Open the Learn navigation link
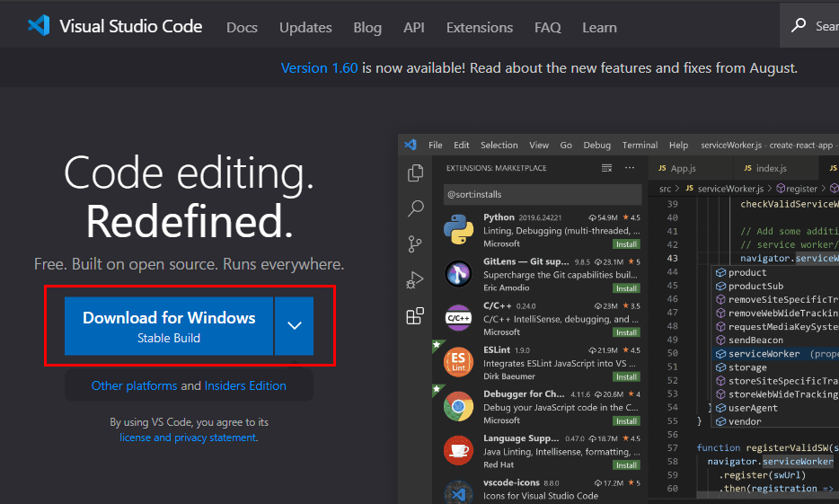This screenshot has width=839, height=504. 599,27
